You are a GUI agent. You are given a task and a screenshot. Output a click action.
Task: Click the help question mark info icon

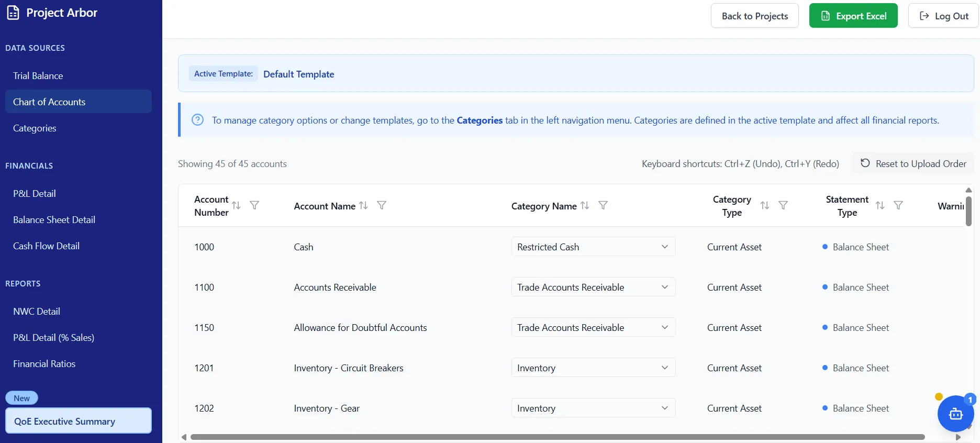[x=197, y=120]
